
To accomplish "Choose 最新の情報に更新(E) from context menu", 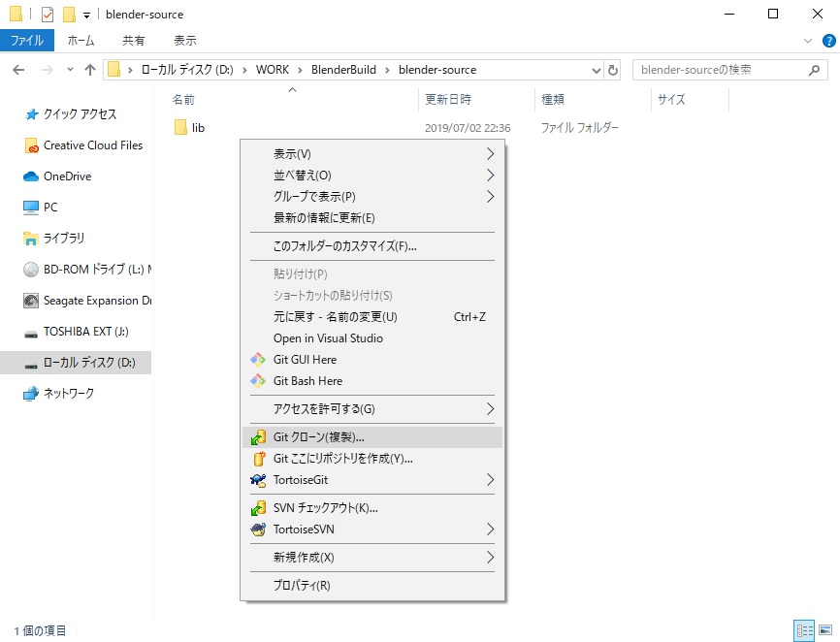I will [372, 218].
